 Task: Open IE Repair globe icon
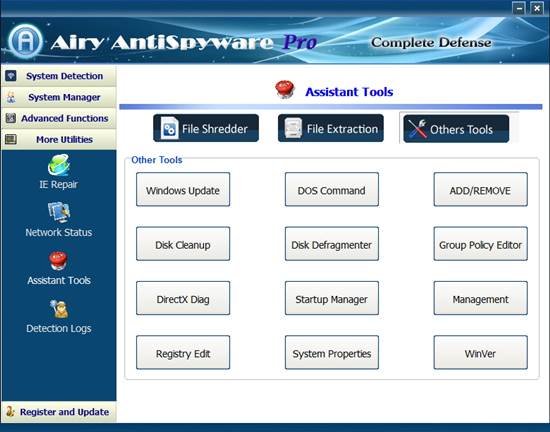point(59,165)
